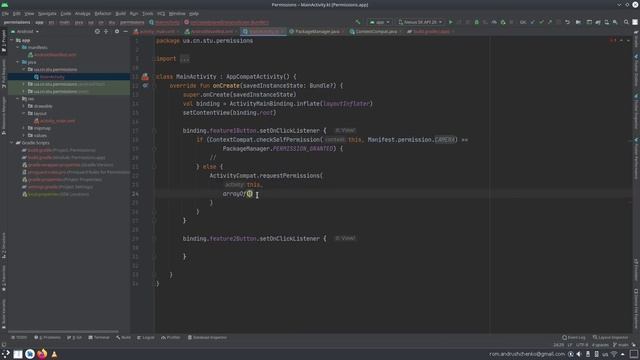Screen dimensions: 640x360
Task: Click the Select Opened File target icon
Action: coord(97,31)
